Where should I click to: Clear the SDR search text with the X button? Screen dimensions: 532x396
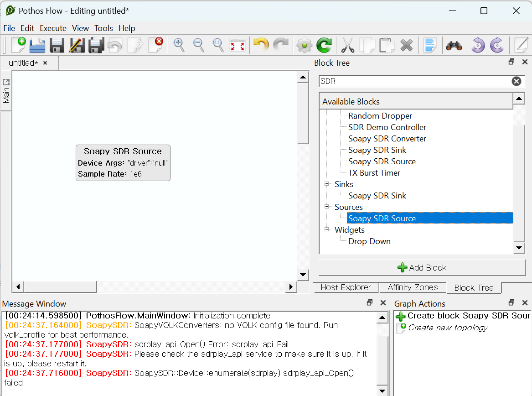pyautogui.click(x=517, y=81)
